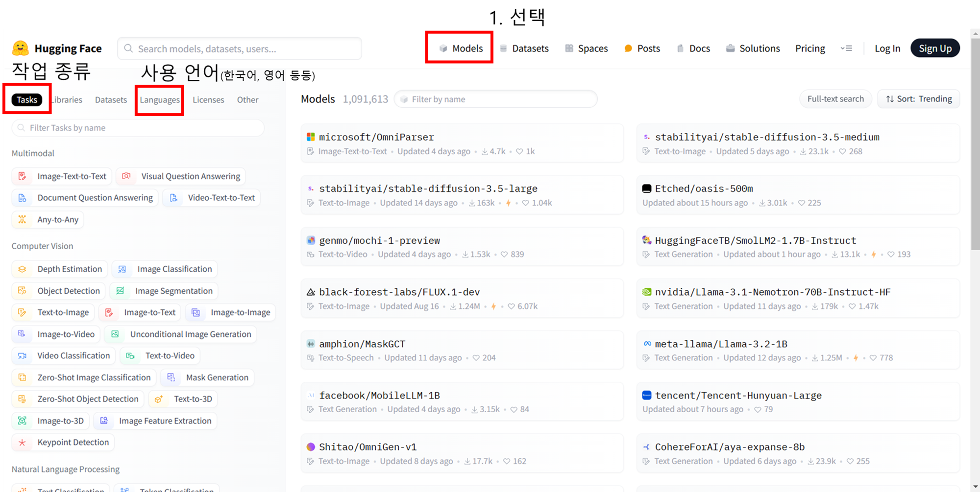980x492 pixels.
Task: Open the amphion/MaskGCT model card
Action: point(462,350)
